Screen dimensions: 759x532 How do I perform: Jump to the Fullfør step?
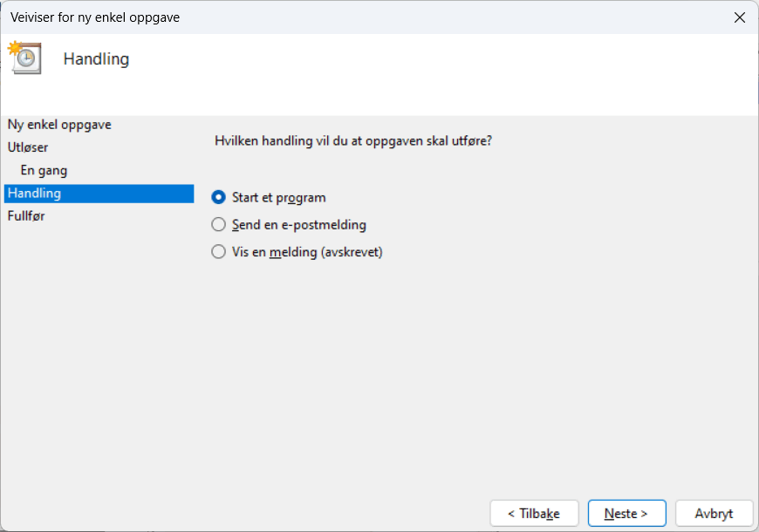26,215
